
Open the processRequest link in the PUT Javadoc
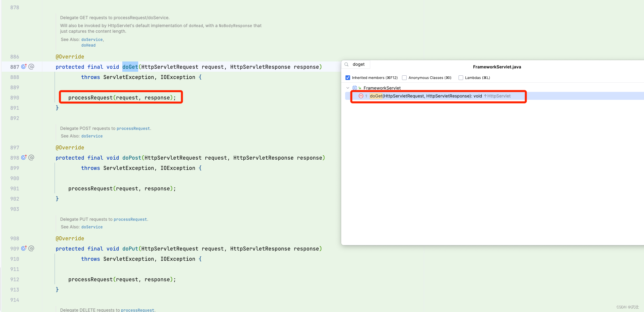click(x=130, y=219)
